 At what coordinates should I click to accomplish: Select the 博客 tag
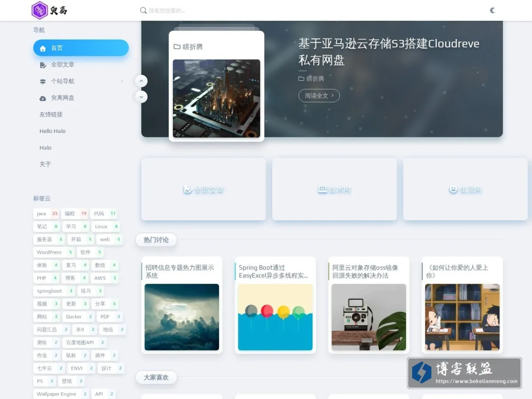pyautogui.click(x=75, y=278)
